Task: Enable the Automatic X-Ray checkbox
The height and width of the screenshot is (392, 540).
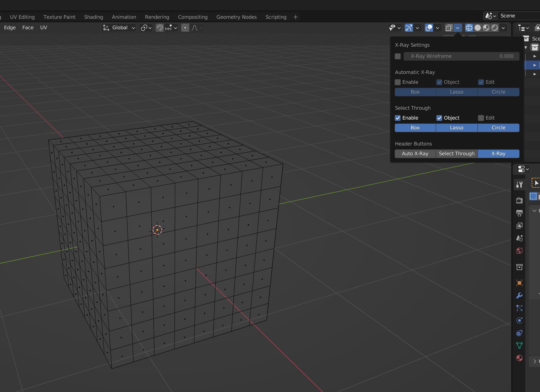Action: point(398,82)
